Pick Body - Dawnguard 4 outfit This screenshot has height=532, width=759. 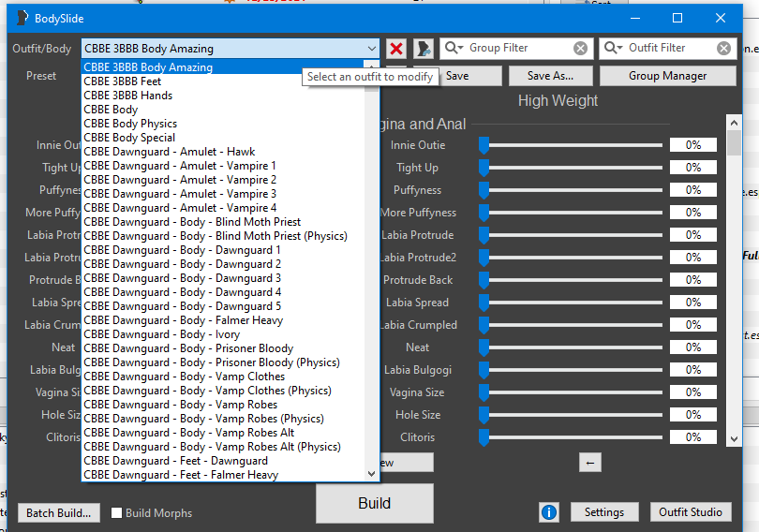tap(222, 291)
